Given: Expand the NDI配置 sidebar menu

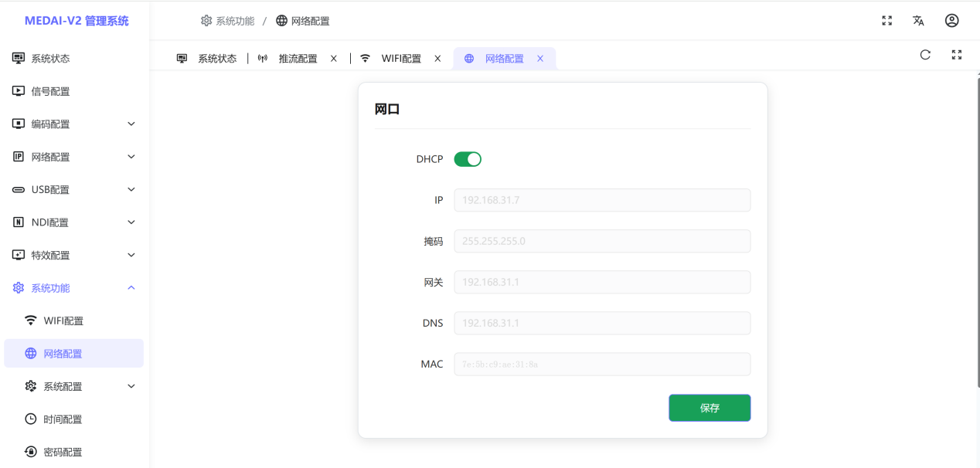Looking at the screenshot, I should tap(74, 222).
